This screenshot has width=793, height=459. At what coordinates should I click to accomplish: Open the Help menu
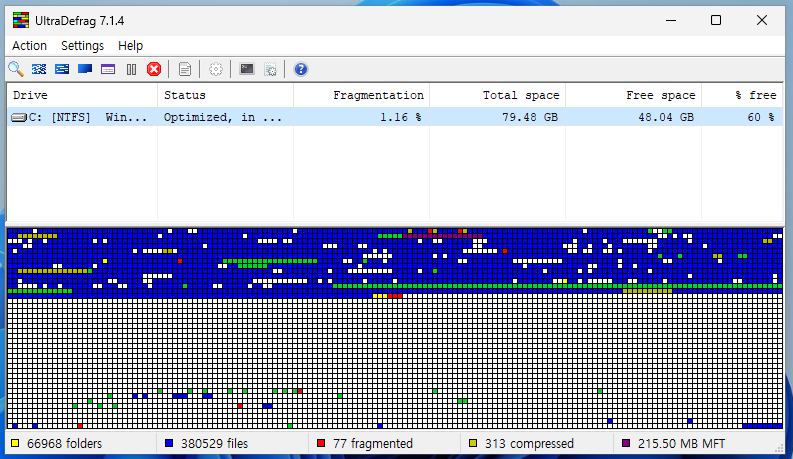coord(130,45)
